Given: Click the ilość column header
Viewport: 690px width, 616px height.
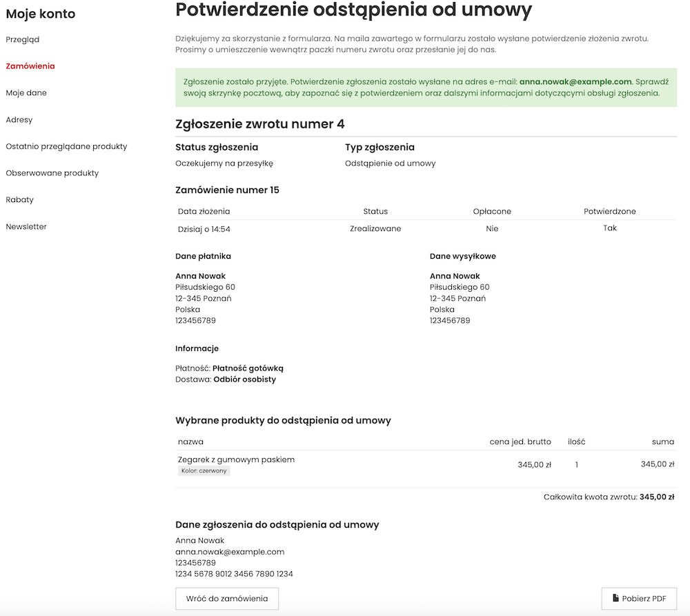Looking at the screenshot, I should pyautogui.click(x=576, y=441).
